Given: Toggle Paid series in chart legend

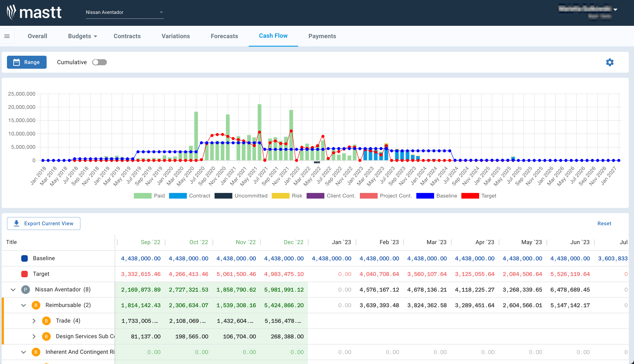Looking at the screenshot, I should [x=149, y=196].
